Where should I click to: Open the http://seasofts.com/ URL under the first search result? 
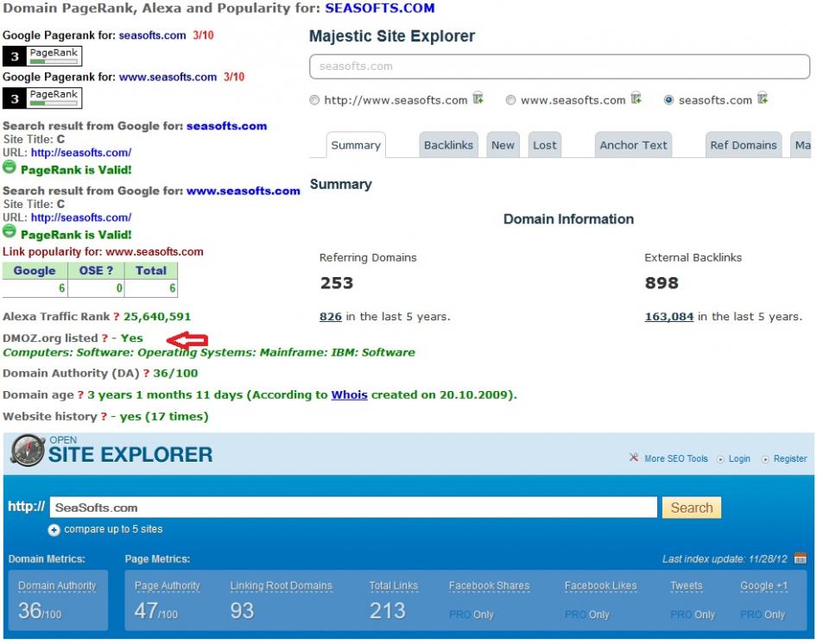point(81,153)
